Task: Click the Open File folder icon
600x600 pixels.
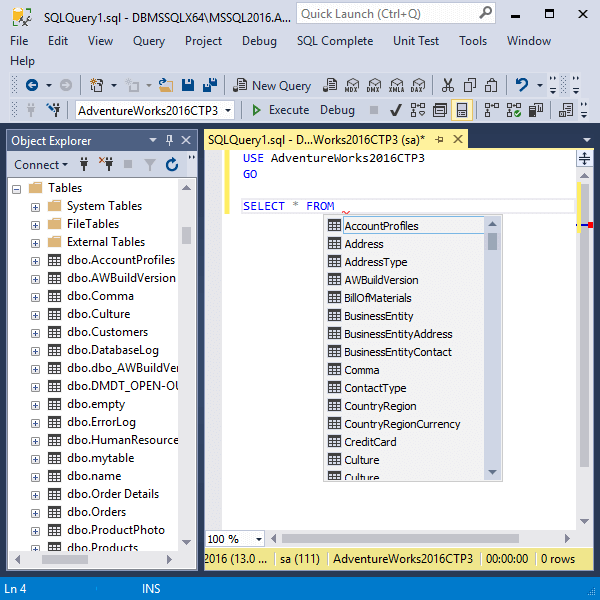Action: 166,85
